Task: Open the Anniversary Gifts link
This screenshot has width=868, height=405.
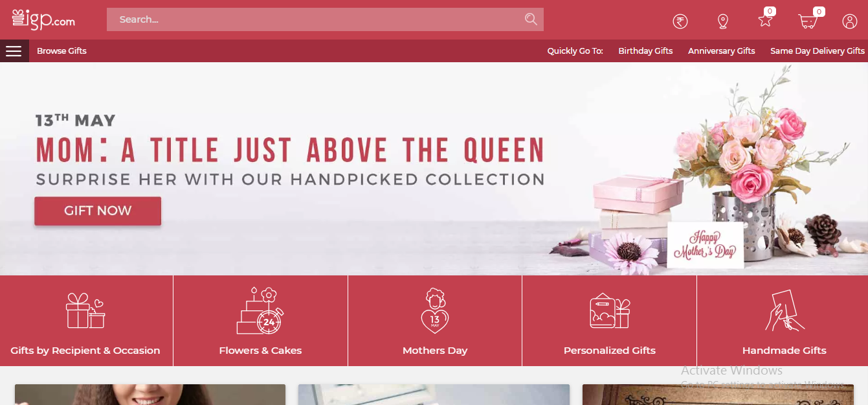Action: (x=722, y=51)
